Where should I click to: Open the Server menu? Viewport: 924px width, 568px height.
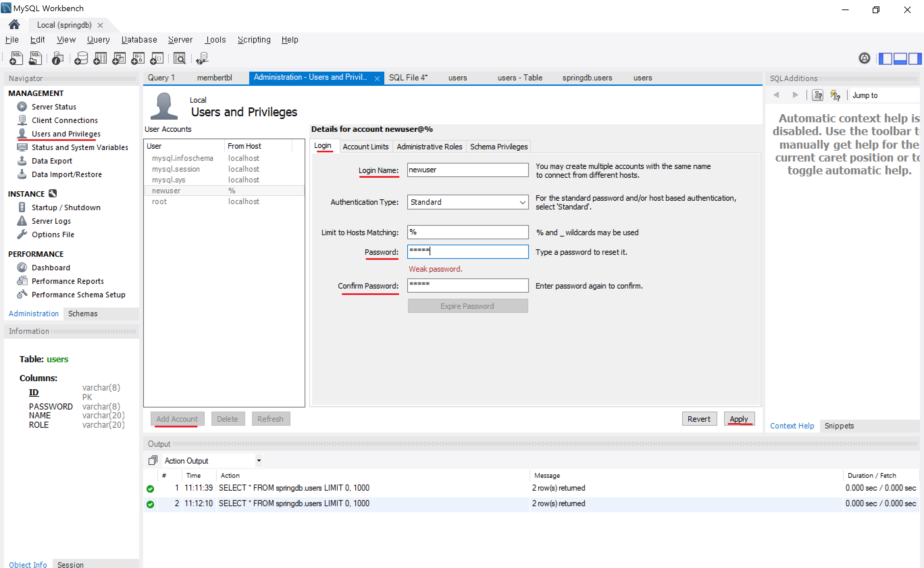click(180, 40)
